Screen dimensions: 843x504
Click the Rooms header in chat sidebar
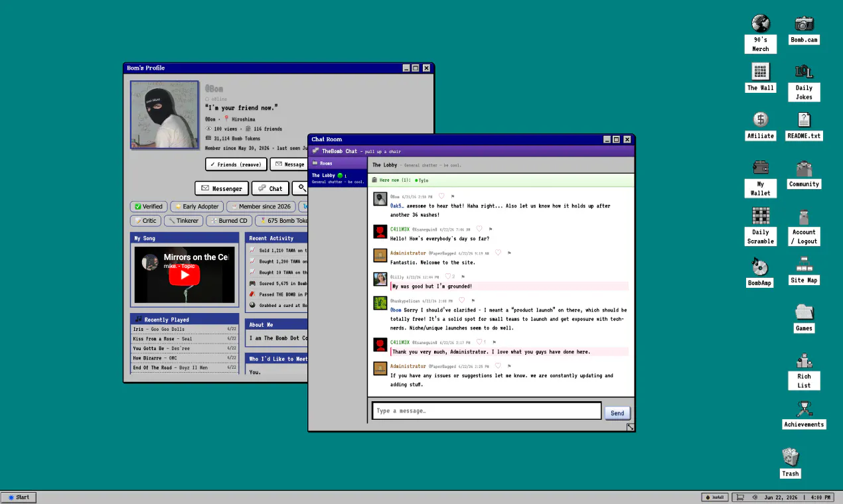337,163
